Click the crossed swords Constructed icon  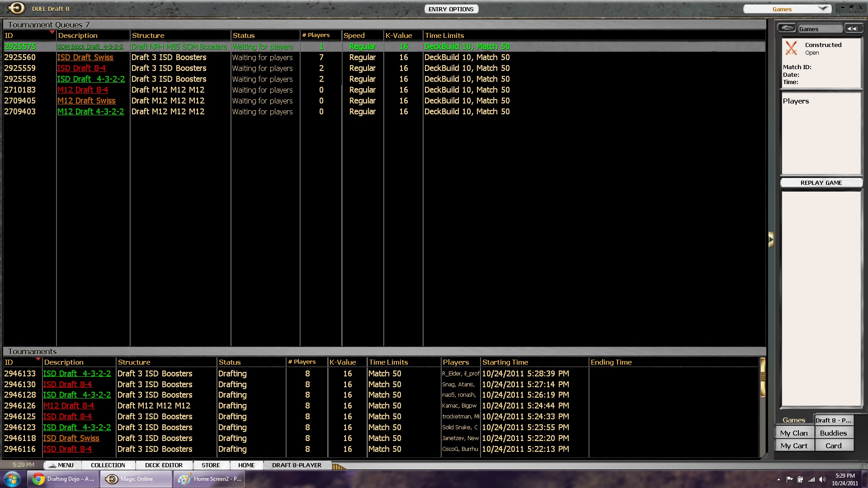(x=791, y=48)
